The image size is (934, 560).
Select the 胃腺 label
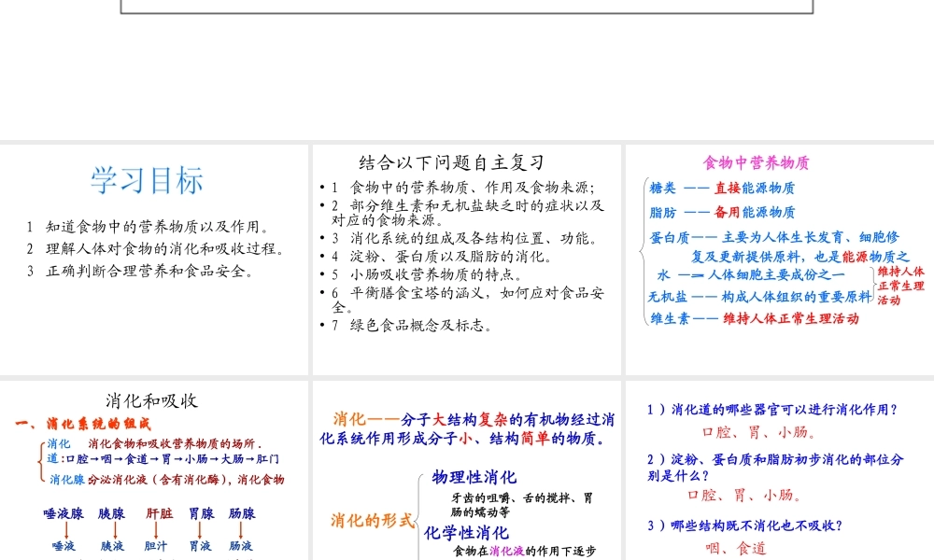[x=202, y=513]
